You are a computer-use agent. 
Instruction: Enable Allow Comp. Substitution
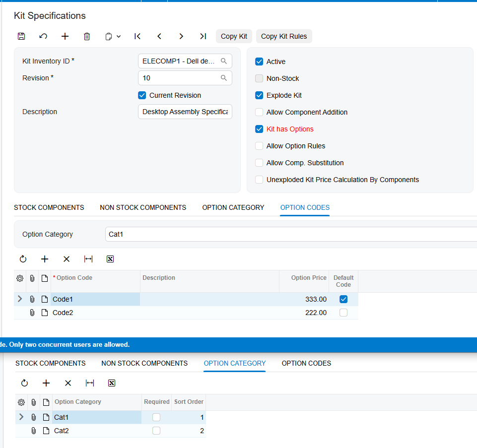click(259, 163)
